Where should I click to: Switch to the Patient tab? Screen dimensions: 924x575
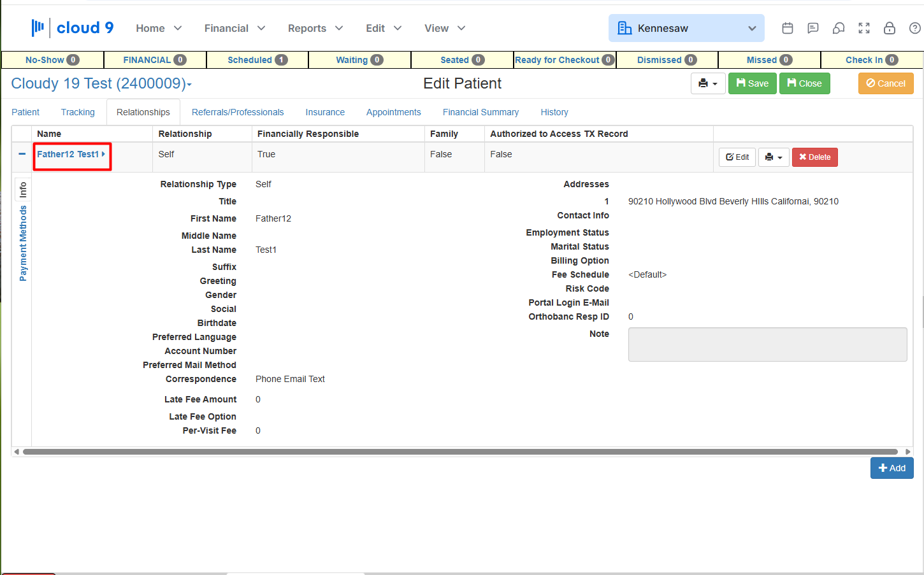25,112
